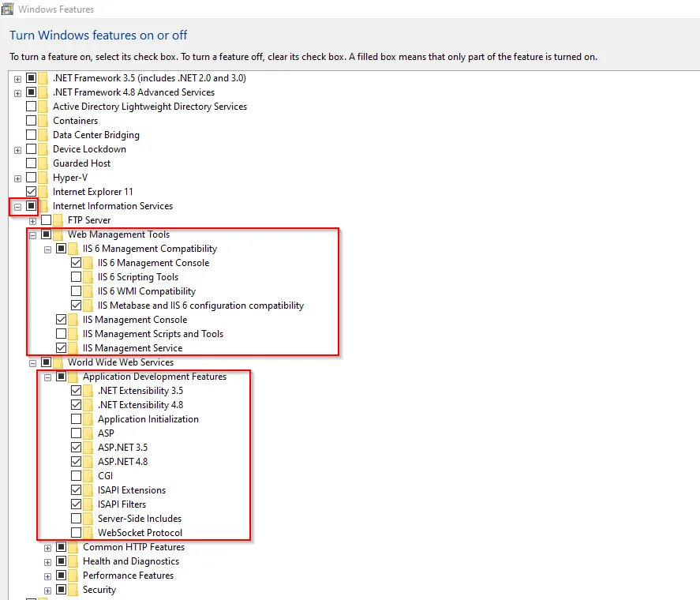Click the Application Development Features label
This screenshot has width=700, height=600.
155,377
